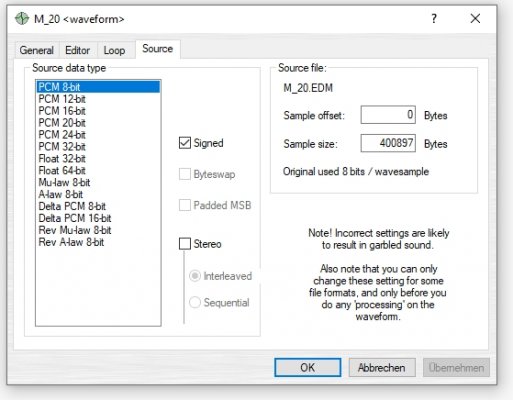513x400 pixels.
Task: Open the Editor tab
Action: 78,50
